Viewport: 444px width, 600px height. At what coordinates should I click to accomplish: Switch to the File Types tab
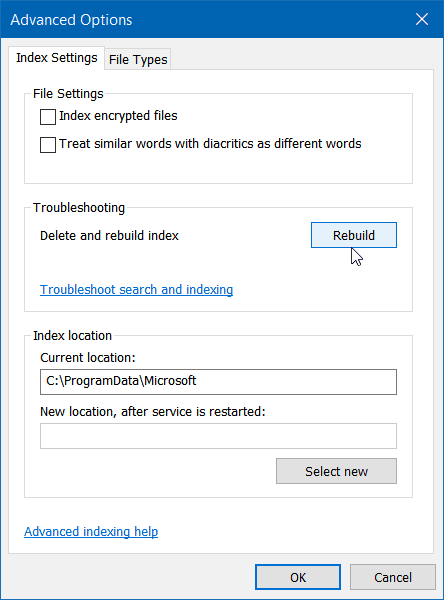138,59
